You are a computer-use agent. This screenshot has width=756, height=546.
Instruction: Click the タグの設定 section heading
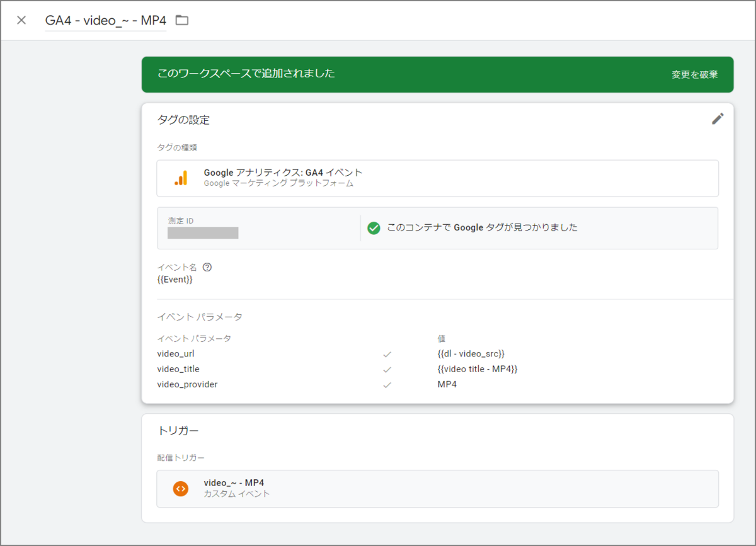[x=183, y=120]
